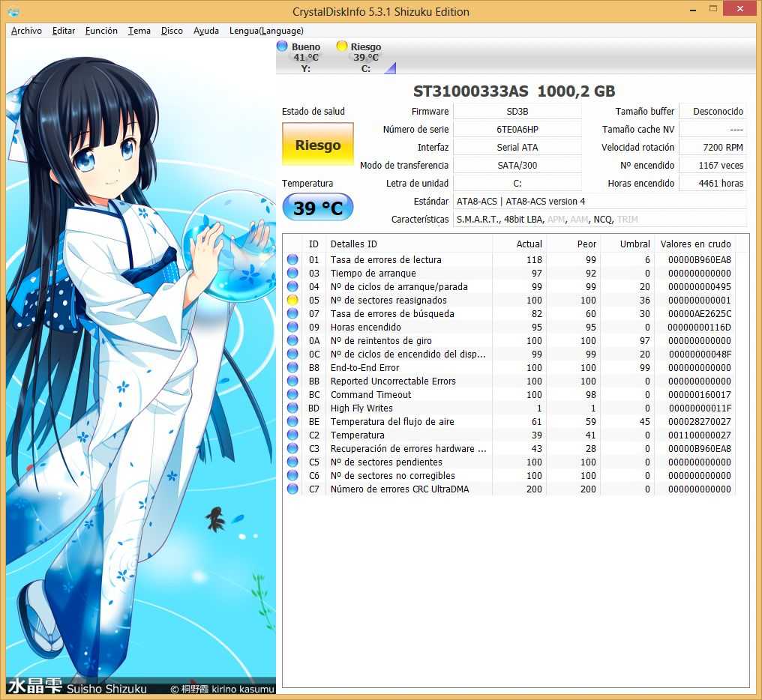Viewport: 762px width, 700px height.
Task: Click the Características field with S.M.A.R.T.
Action: click(600, 219)
